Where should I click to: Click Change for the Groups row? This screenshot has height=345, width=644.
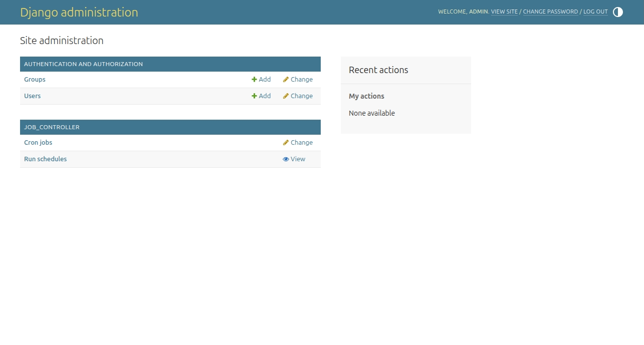point(298,80)
